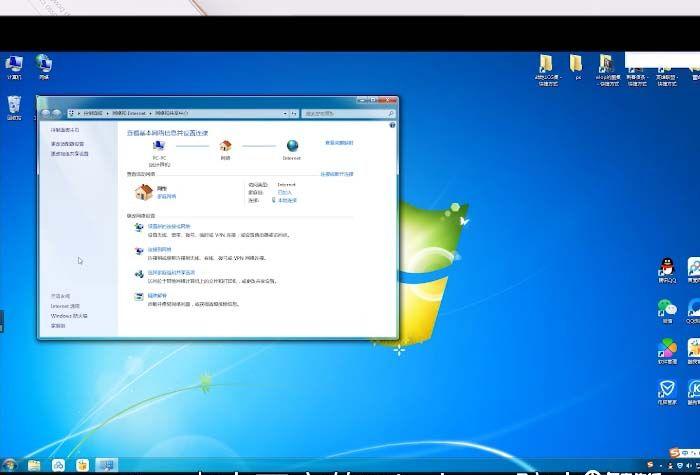Click the Troubleshoot problems link
700x475 pixels.
coord(157,296)
